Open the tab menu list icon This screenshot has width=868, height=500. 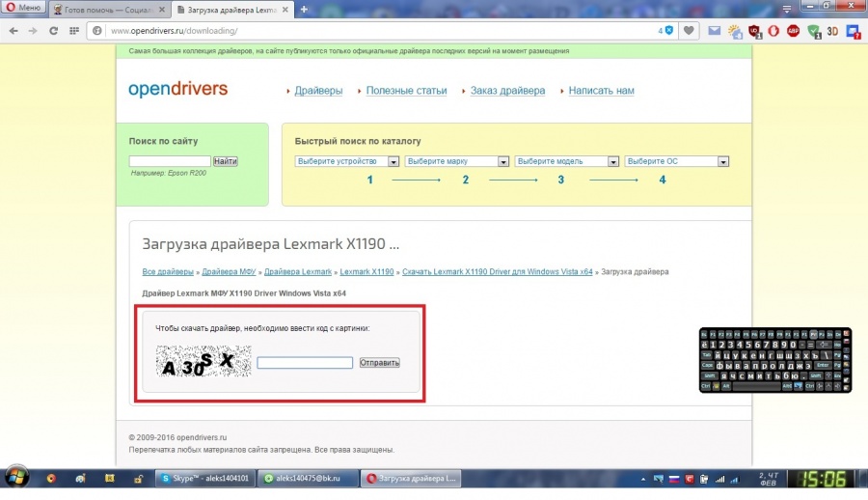click(787, 9)
